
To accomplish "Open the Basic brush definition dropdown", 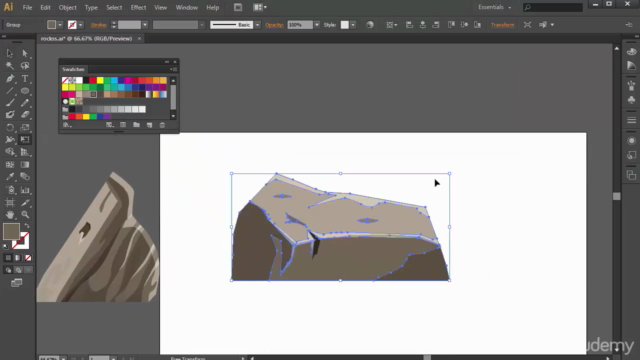I will 258,25.
